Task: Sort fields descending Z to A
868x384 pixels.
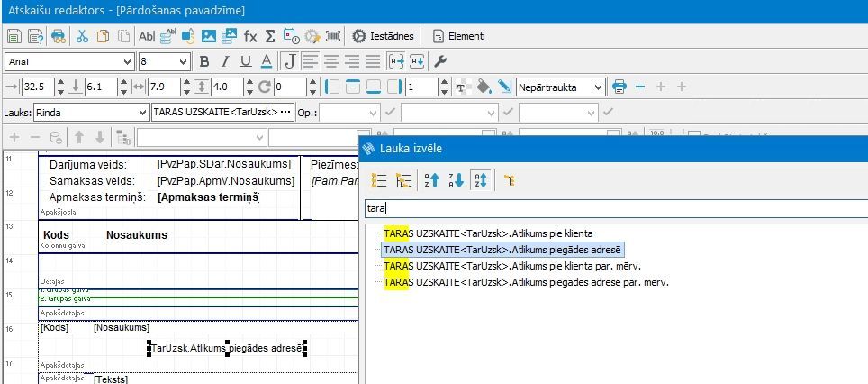Action: 456,180
